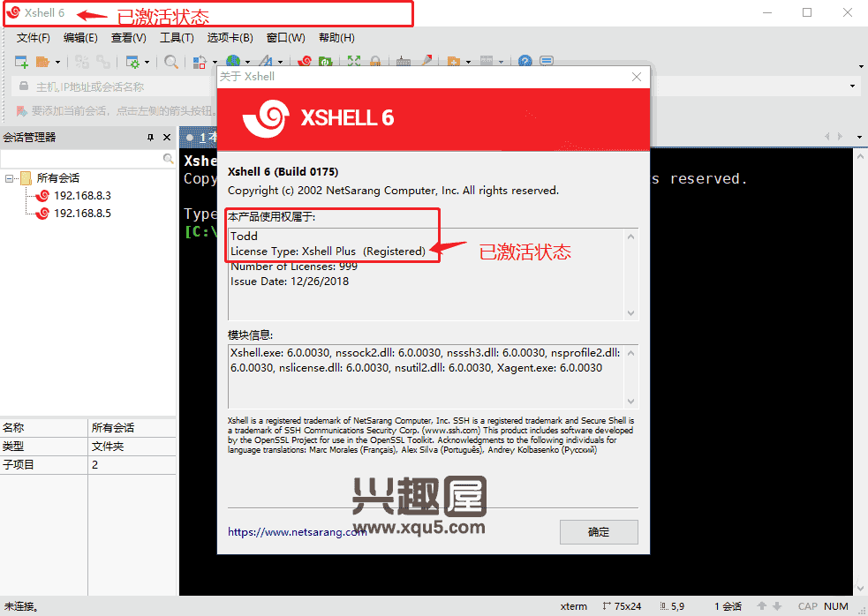
Task: Expand the New folder dropdown arrow
Action: [468, 62]
